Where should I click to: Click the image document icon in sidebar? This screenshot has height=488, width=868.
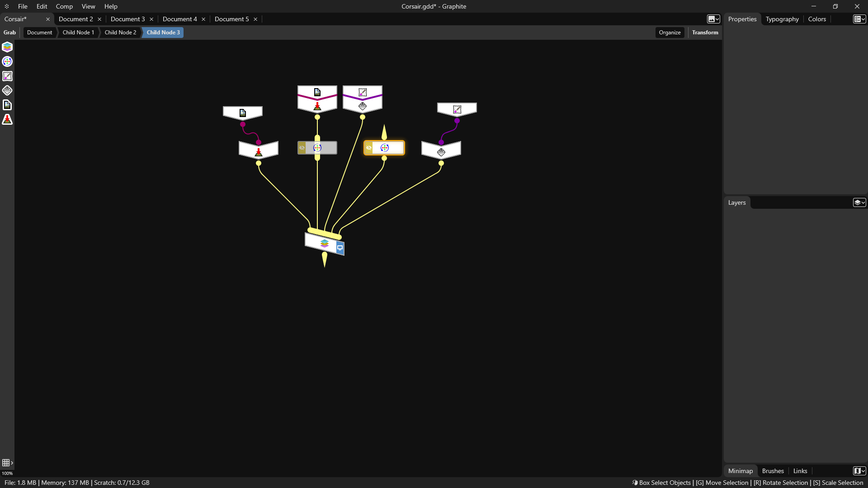click(7, 105)
